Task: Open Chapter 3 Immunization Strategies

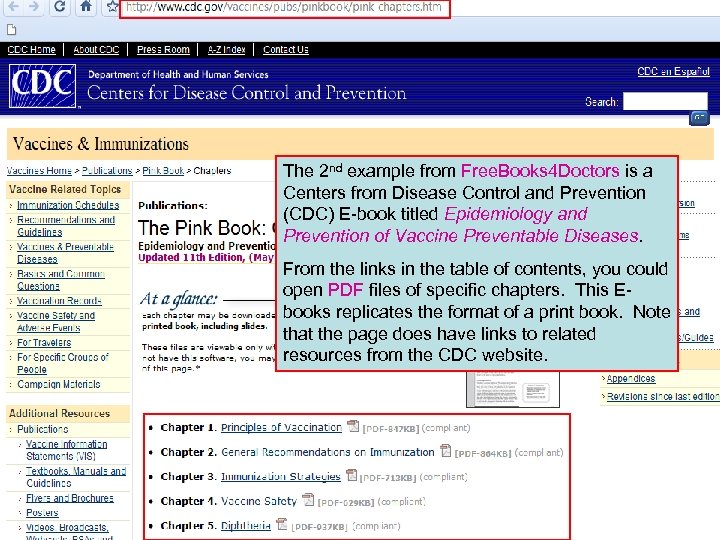Action: click(281, 477)
